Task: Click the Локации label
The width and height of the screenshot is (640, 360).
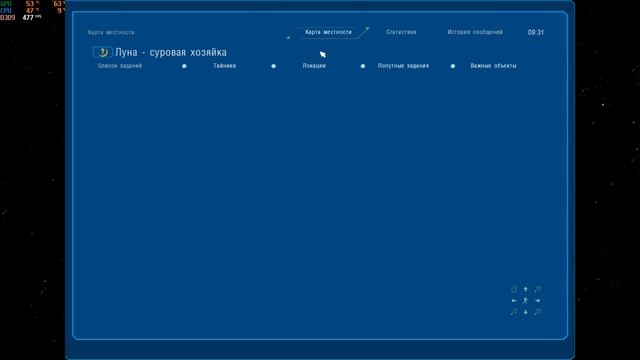Action: click(314, 66)
